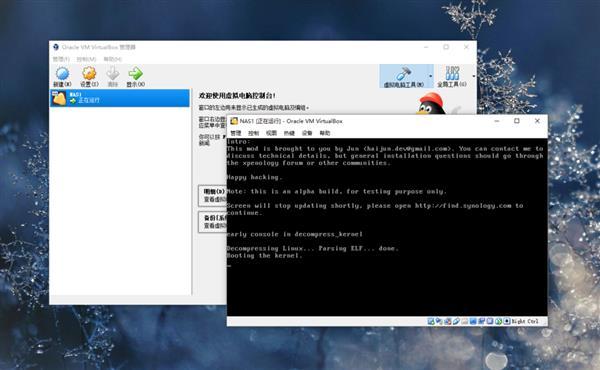
Task: Open 控制(M) menu in VirtualBox Manager
Action: click(x=86, y=59)
